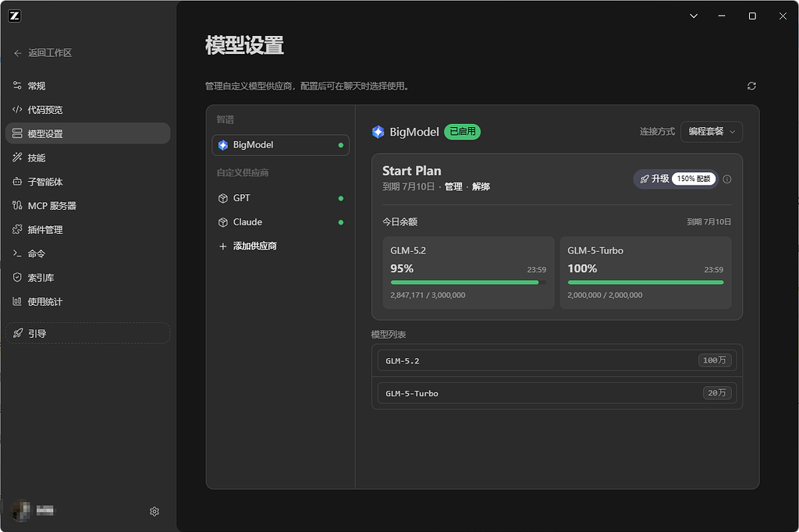The width and height of the screenshot is (799, 532).
Task: Click the 引导 rocket icon
Action: click(17, 333)
